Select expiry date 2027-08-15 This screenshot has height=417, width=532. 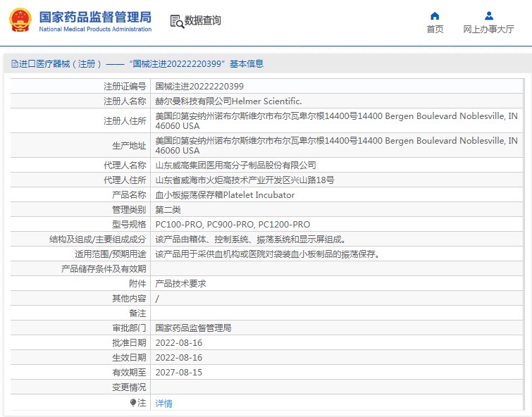click(179, 372)
